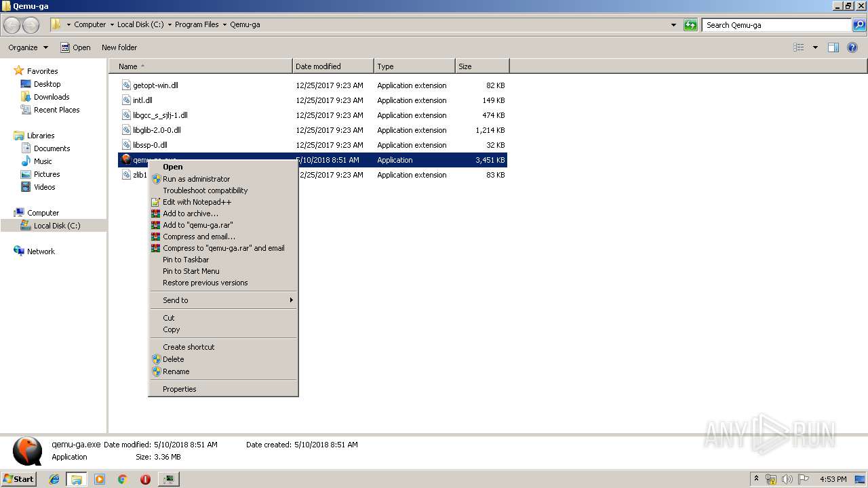
Task: Click the Pictures library icon
Action: point(26,174)
